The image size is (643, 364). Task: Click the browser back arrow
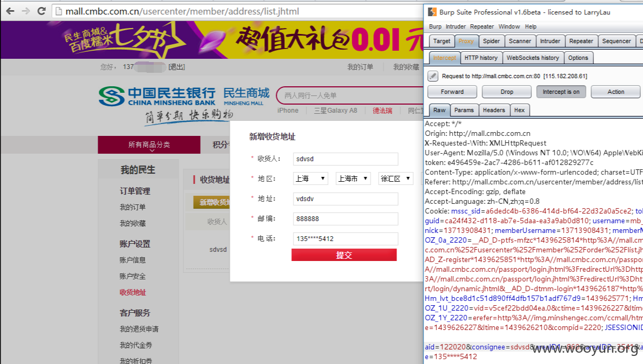(x=10, y=11)
